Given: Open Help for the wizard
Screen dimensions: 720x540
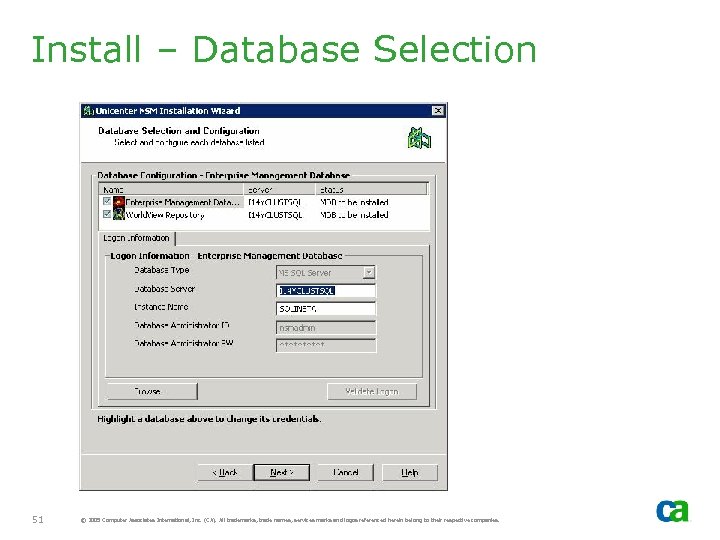Looking at the screenshot, I should tap(410, 472).
